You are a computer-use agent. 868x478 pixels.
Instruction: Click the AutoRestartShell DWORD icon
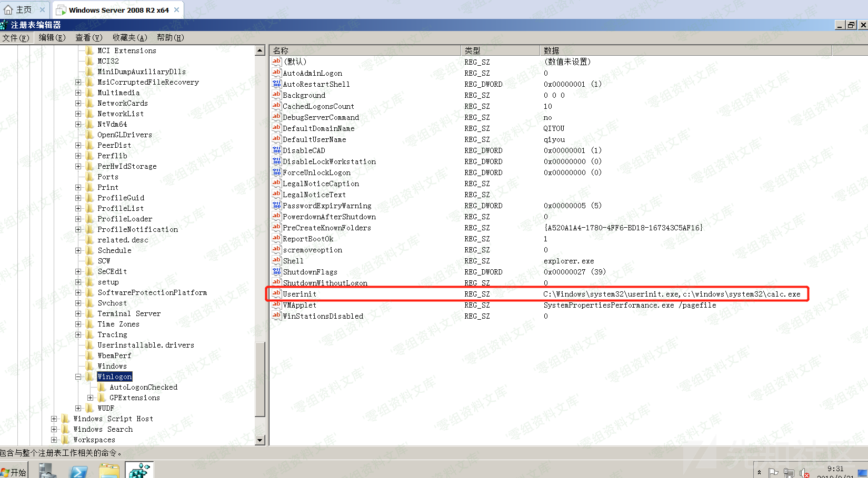pos(276,84)
